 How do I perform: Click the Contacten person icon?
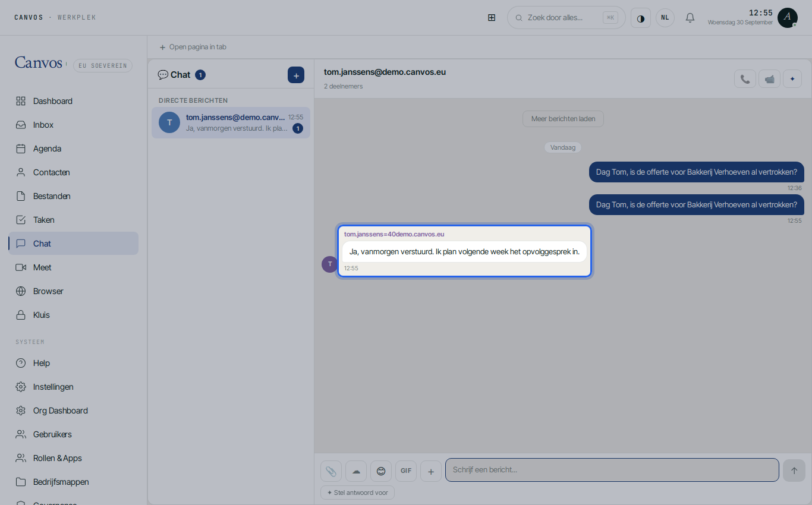coord(21,172)
